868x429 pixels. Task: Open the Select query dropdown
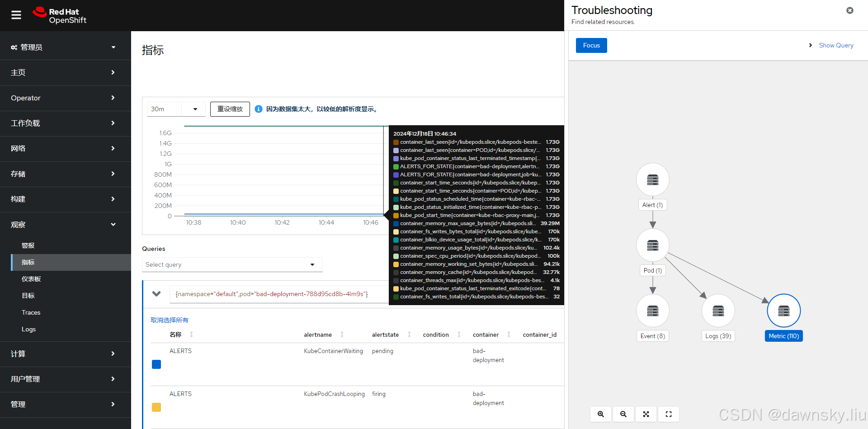(x=231, y=264)
